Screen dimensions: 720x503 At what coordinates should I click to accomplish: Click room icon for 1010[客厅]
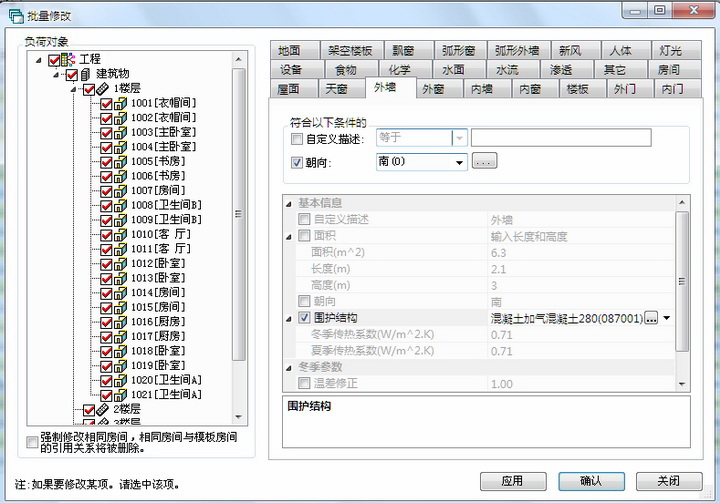pyautogui.click(x=120, y=235)
